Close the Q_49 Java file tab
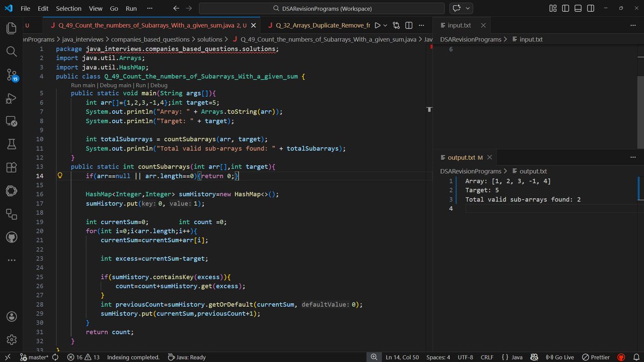644x362 pixels. (253, 25)
